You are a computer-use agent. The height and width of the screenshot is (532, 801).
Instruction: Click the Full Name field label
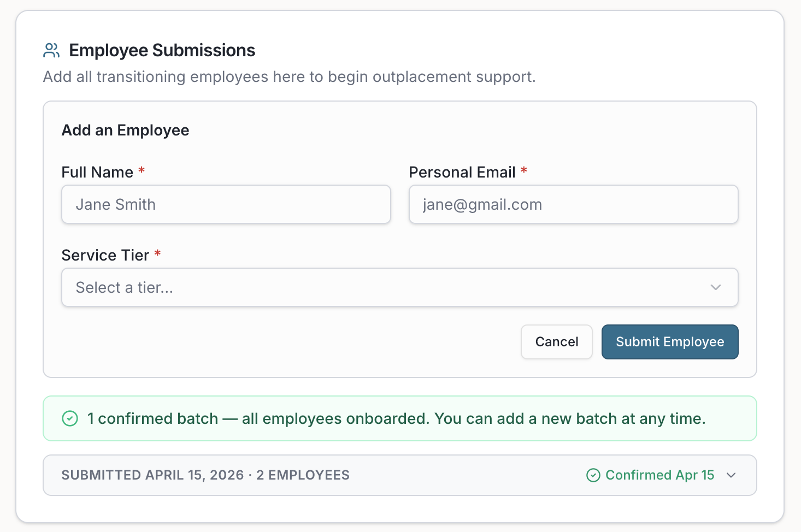(x=97, y=173)
